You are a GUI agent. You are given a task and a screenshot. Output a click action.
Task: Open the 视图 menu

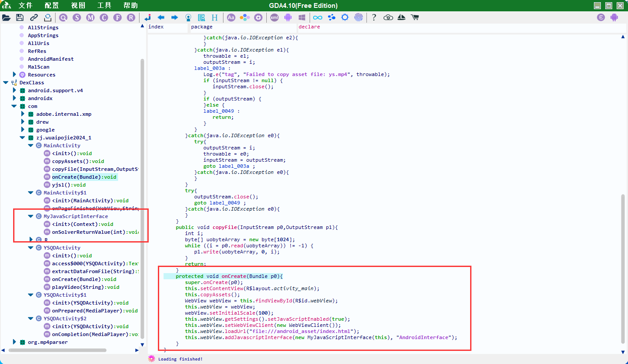pos(78,6)
